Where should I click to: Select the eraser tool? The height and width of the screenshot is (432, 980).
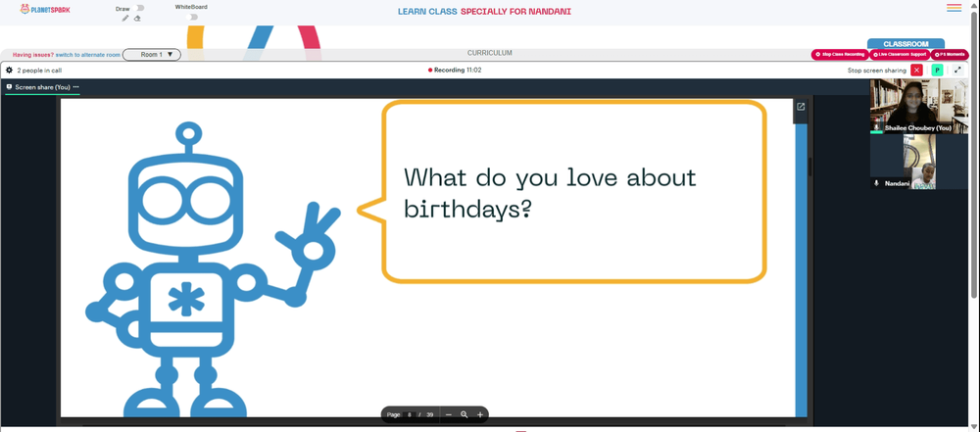137,19
